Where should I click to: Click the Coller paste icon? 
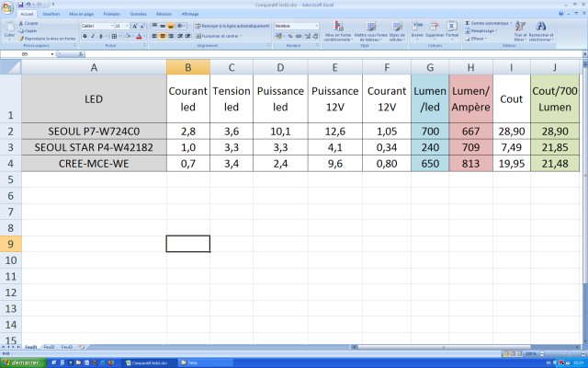[9, 30]
